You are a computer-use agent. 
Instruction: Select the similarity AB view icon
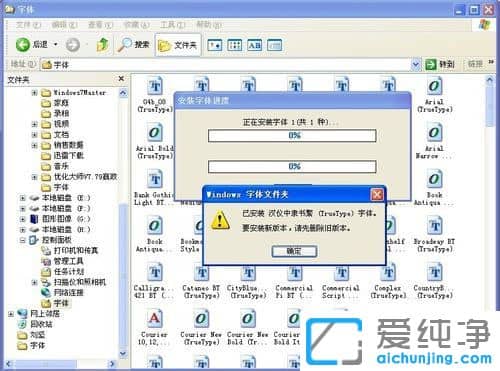(254, 45)
